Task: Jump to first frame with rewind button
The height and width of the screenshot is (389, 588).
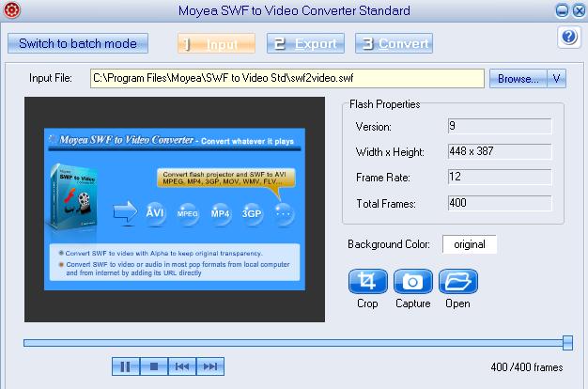Action: 182,366
